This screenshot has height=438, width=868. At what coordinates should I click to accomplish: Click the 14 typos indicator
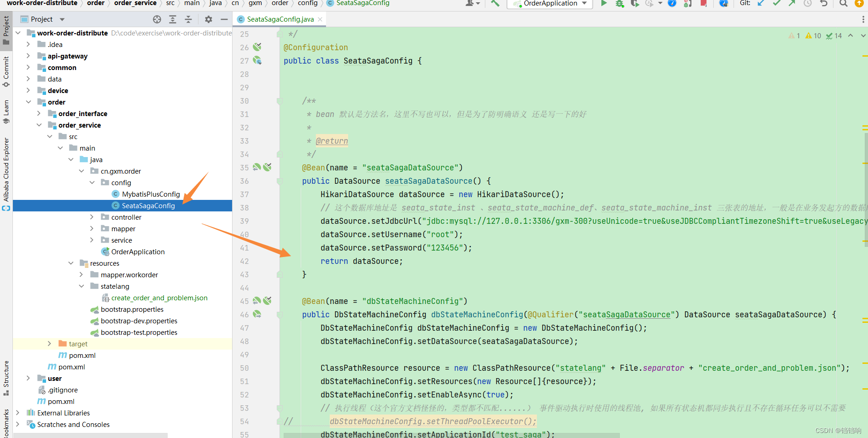pyautogui.click(x=834, y=35)
